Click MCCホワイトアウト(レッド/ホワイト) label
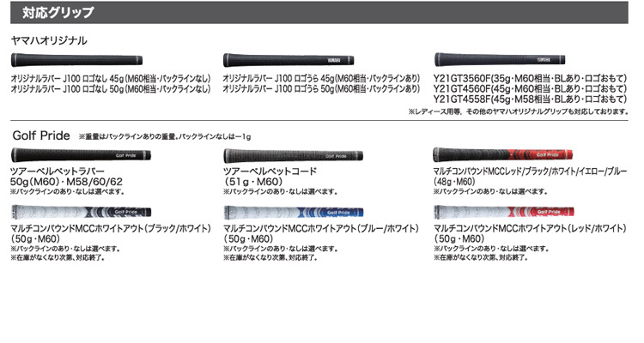This screenshot has width=644, height=343. pyautogui.click(x=531, y=229)
